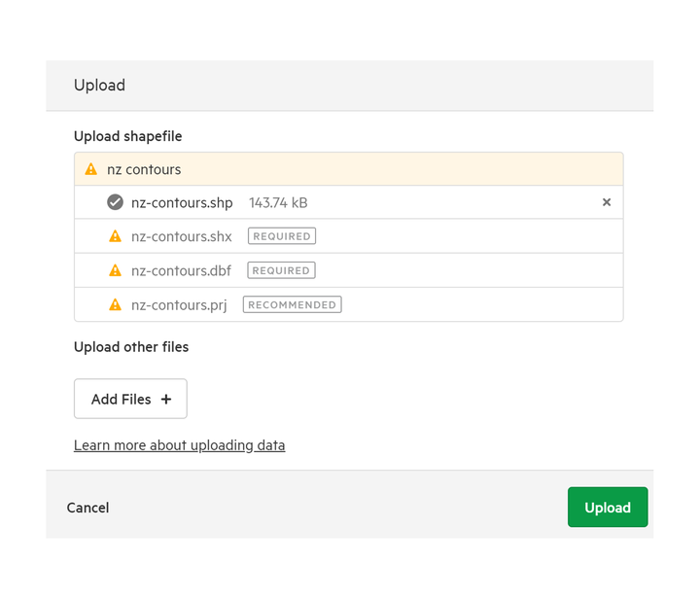Image resolution: width=700 pixels, height=599 pixels.
Task: Click the 143.74 kB file size text
Action: (278, 202)
